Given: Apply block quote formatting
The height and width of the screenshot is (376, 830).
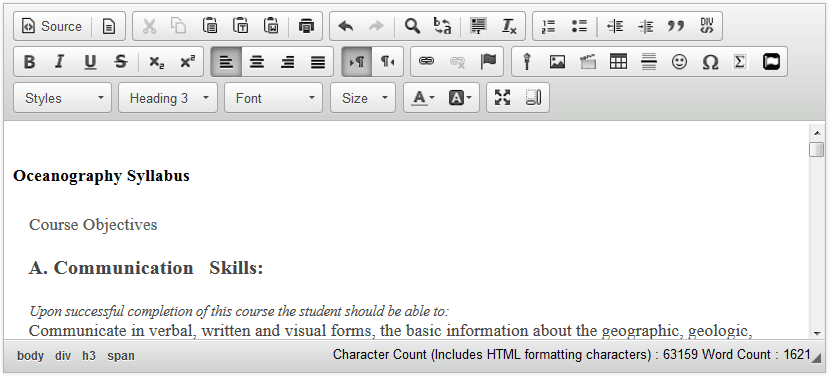Looking at the screenshot, I should [x=676, y=26].
